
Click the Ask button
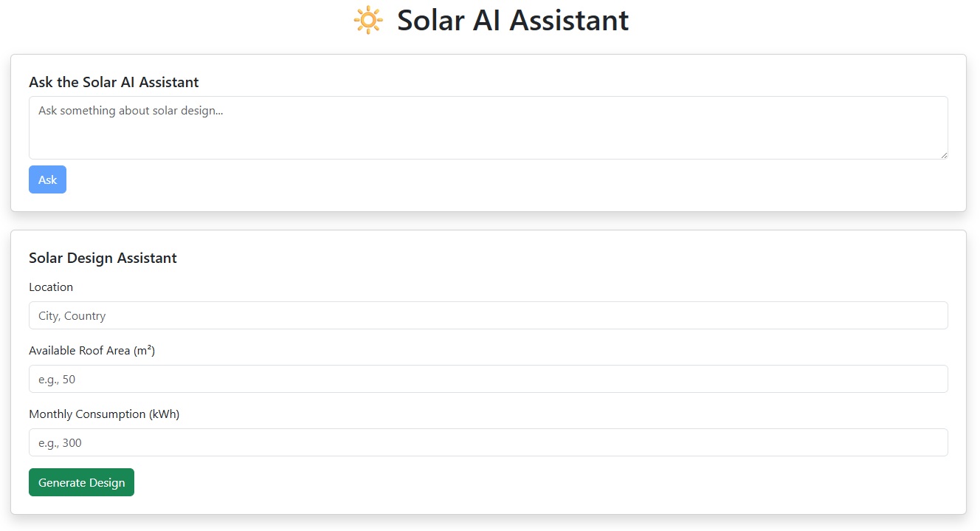[47, 179]
